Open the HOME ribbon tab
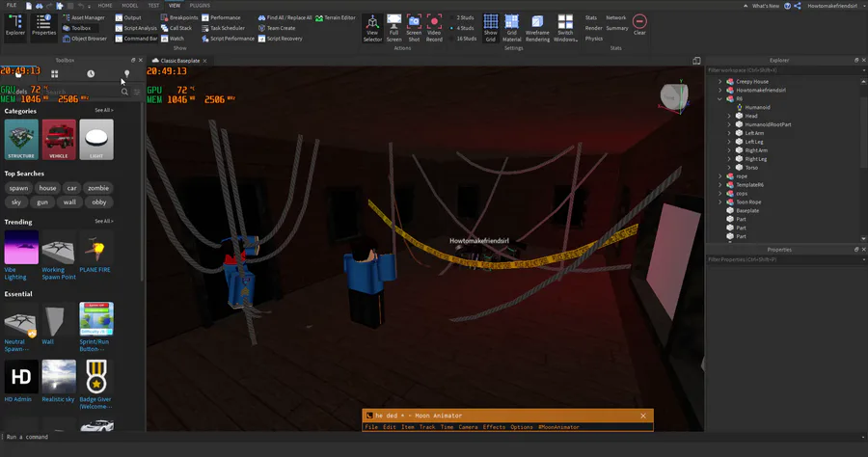The width and height of the screenshot is (868, 457). [105, 6]
